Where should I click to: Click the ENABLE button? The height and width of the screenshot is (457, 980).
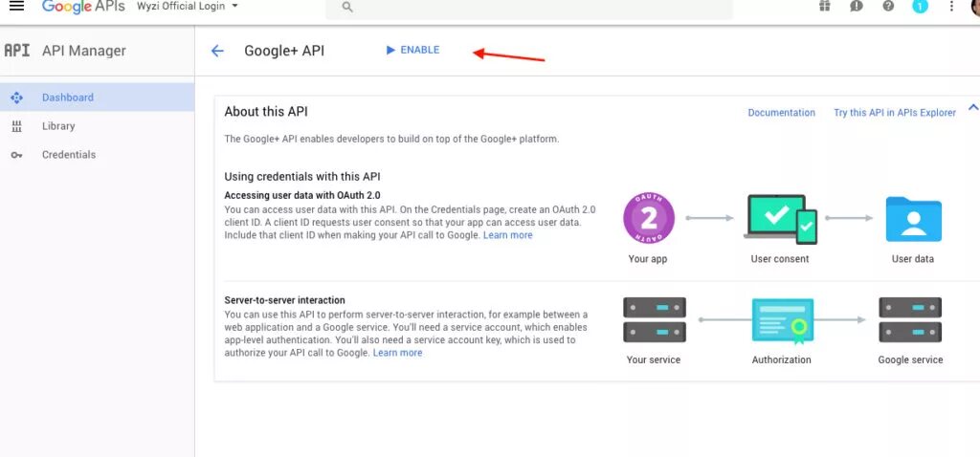coord(413,50)
